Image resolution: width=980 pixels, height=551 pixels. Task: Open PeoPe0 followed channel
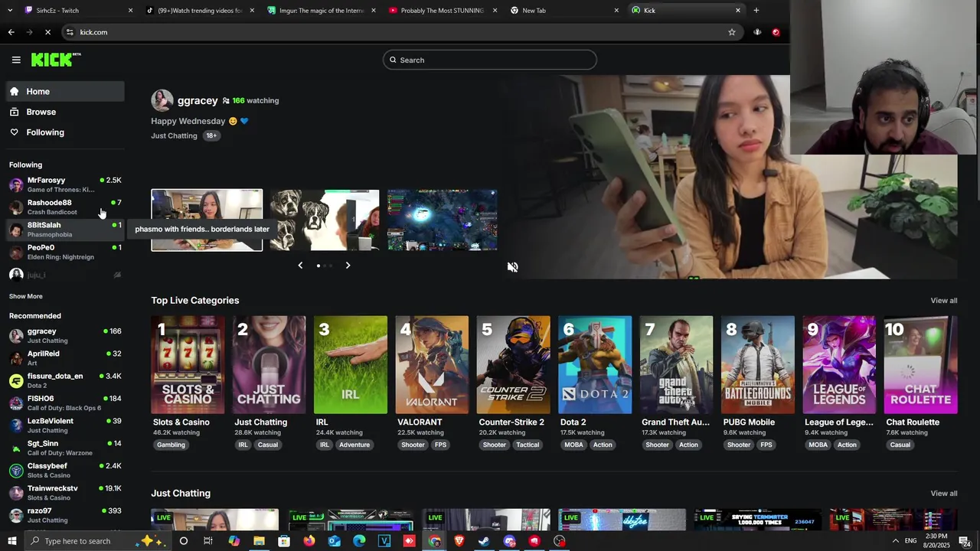[x=65, y=252]
